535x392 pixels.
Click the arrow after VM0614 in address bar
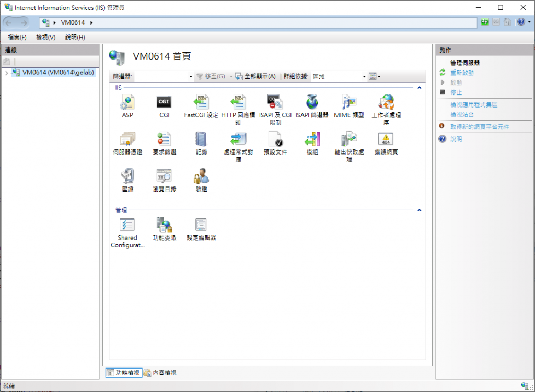tap(91, 23)
